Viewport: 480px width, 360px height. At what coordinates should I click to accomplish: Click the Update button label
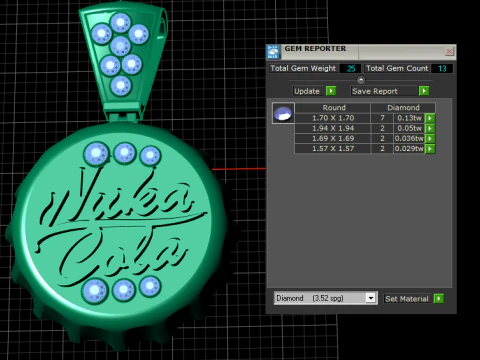307,91
